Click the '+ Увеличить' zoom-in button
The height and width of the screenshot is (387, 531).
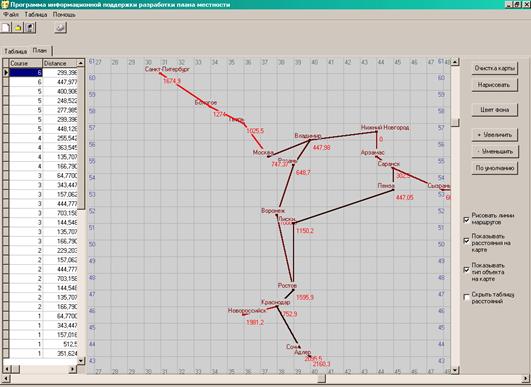(494, 135)
